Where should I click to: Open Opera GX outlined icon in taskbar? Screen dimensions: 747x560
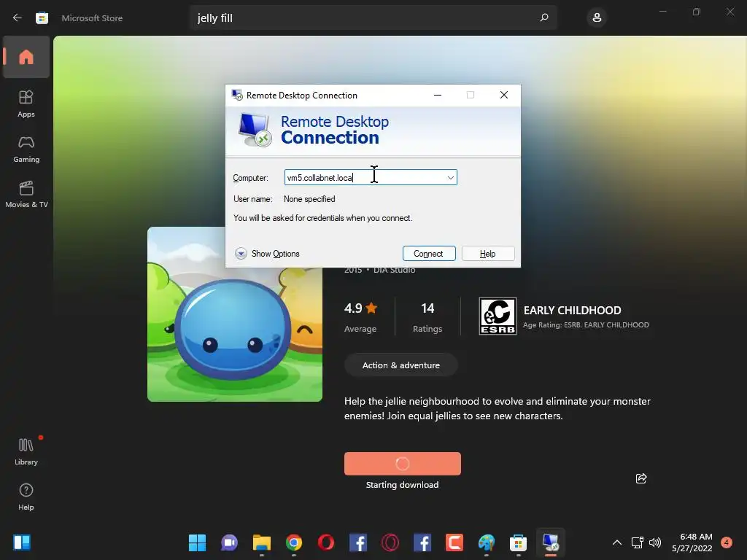390,542
